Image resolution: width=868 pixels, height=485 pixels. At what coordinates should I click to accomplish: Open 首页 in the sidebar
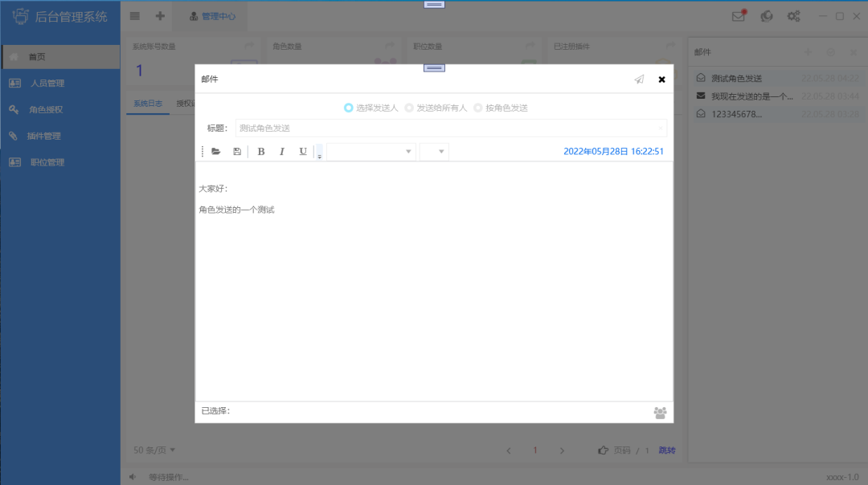coord(60,57)
